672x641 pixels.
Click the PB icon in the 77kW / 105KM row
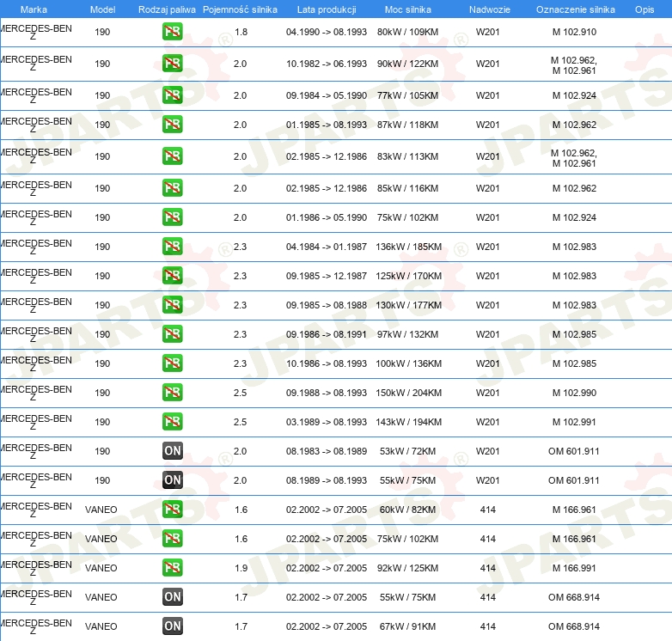[173, 95]
